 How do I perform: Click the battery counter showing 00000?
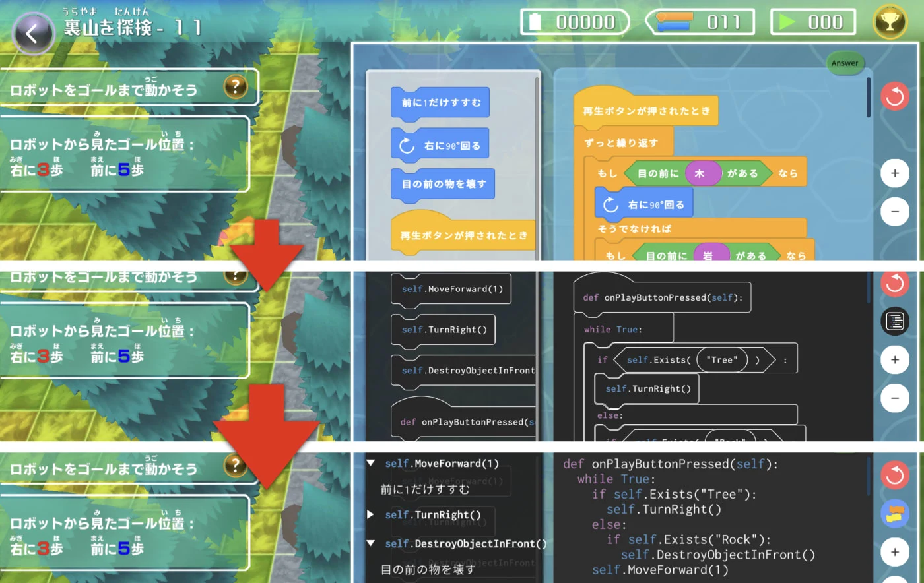[x=575, y=22]
